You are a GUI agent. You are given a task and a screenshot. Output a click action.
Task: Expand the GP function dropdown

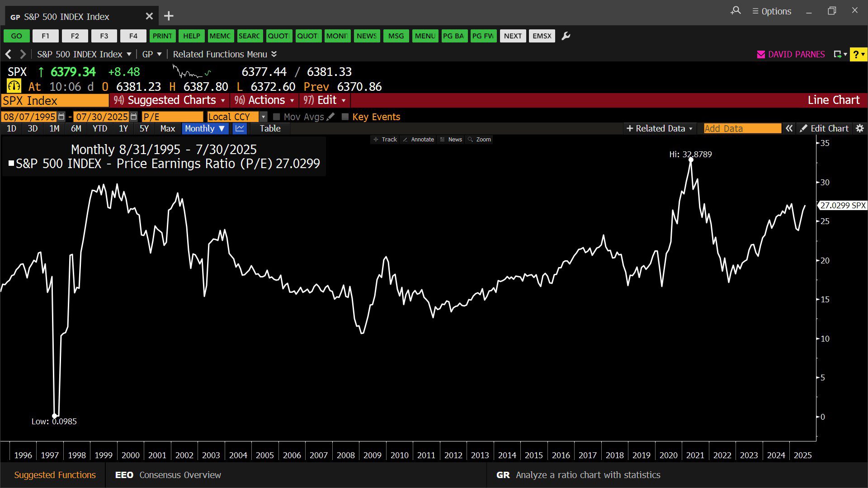click(x=152, y=54)
